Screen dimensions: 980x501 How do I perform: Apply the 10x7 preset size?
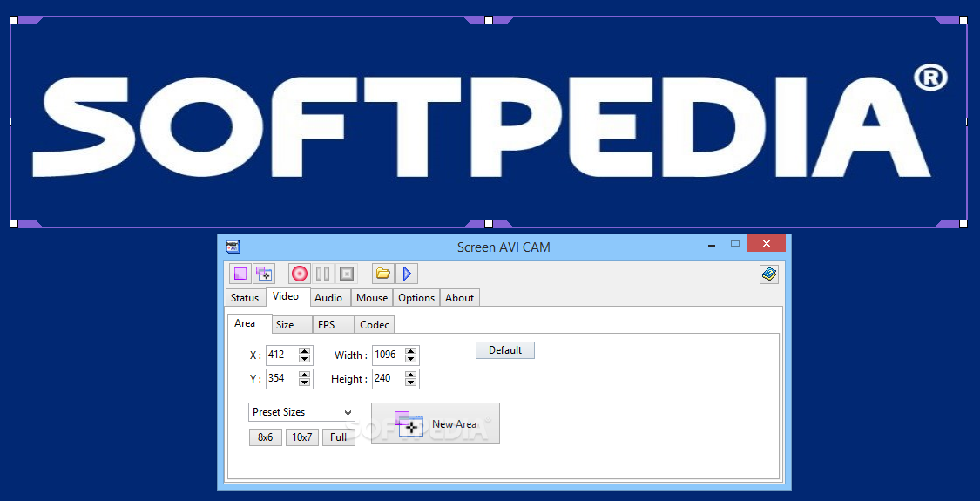pos(302,437)
